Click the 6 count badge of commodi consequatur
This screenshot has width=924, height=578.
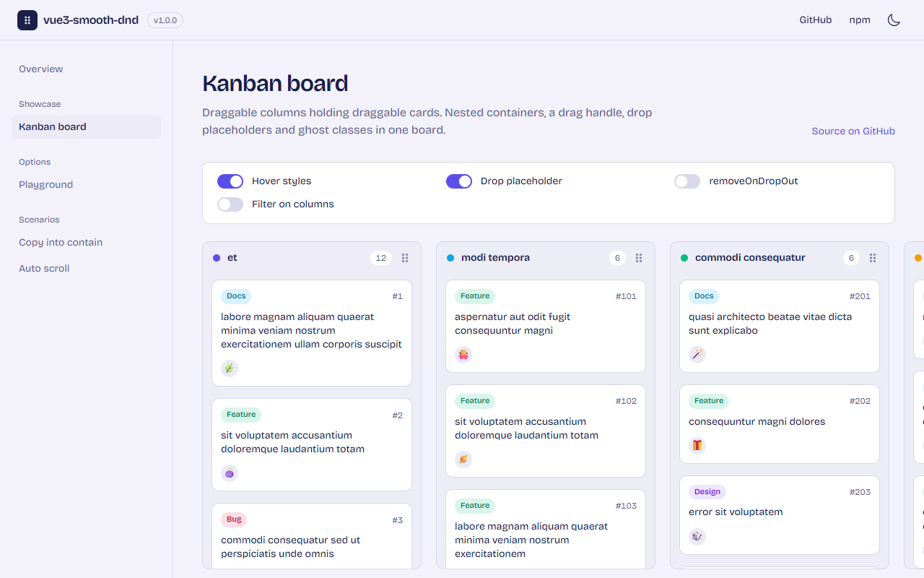851,258
